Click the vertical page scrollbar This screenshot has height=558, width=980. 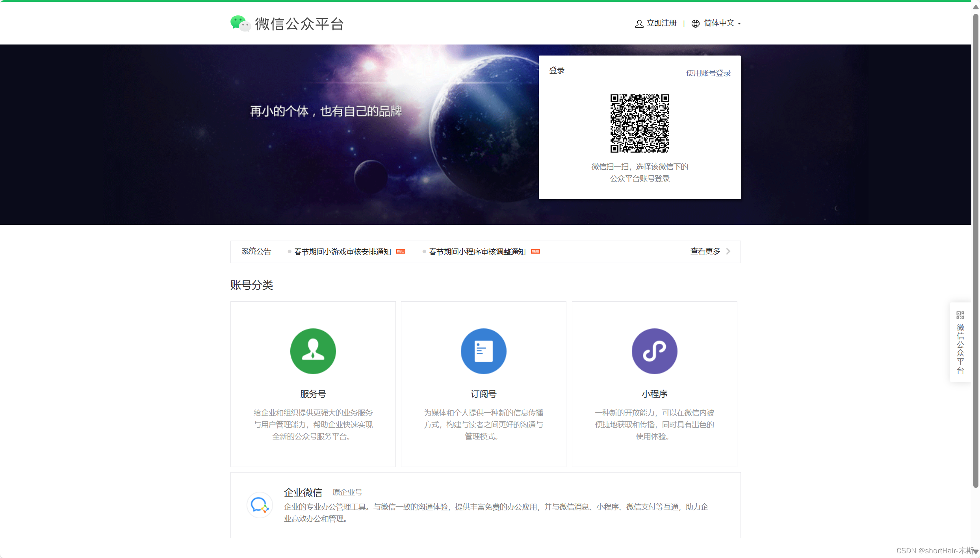[975, 252]
